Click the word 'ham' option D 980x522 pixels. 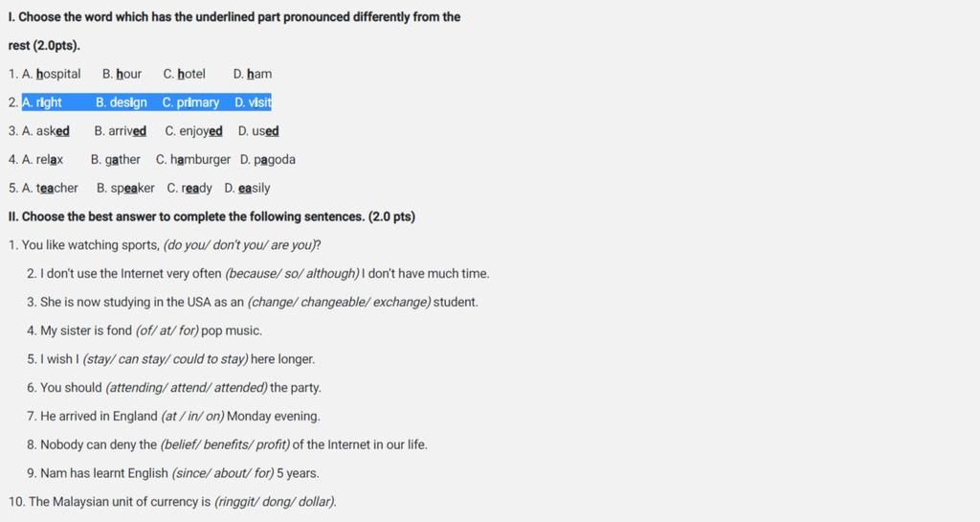[x=259, y=74]
